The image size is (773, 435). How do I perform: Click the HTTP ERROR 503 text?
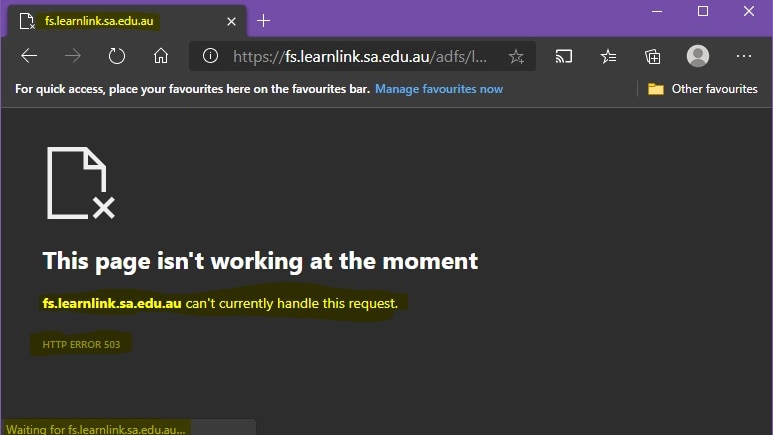coord(81,344)
